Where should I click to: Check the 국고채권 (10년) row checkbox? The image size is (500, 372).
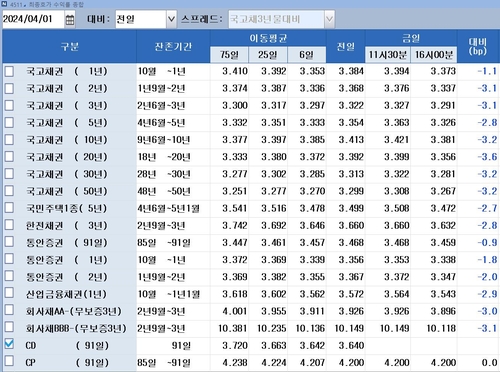pos(9,140)
